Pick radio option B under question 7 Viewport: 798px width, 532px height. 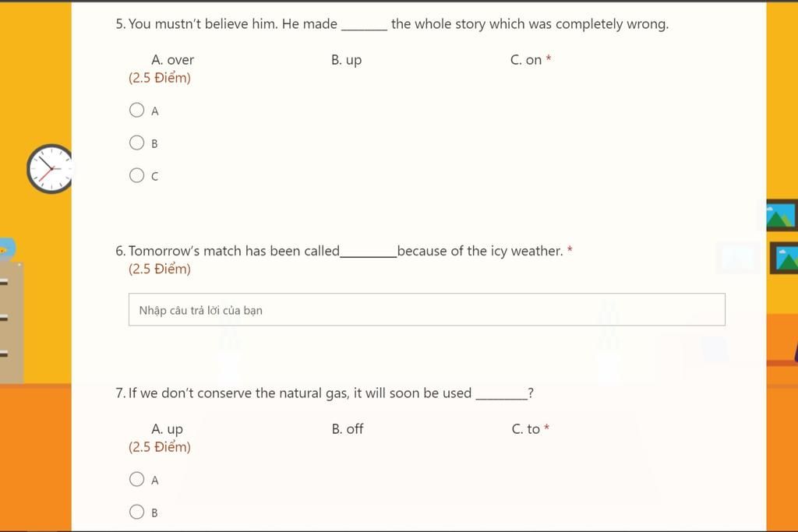[137, 512]
